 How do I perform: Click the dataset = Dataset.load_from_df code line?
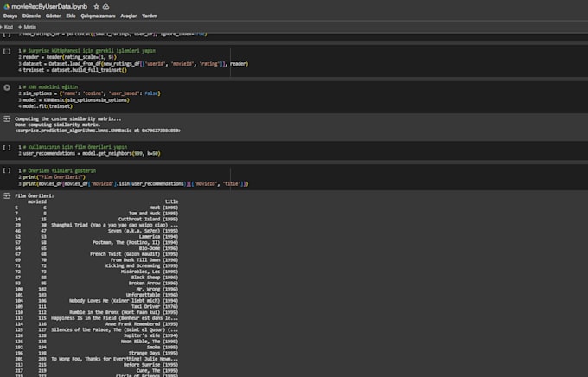[x=136, y=64]
